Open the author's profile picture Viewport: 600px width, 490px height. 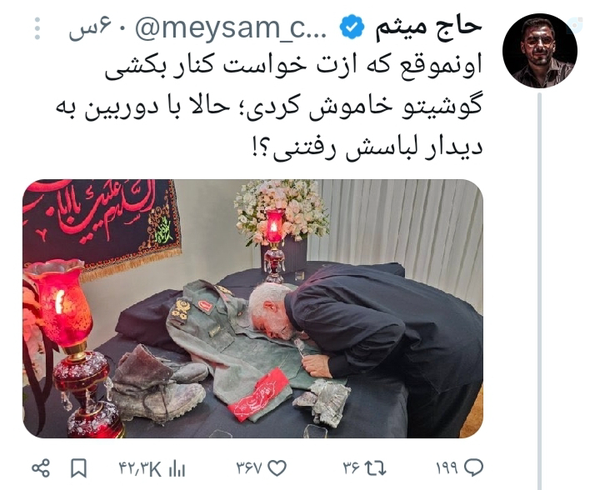pos(540,51)
